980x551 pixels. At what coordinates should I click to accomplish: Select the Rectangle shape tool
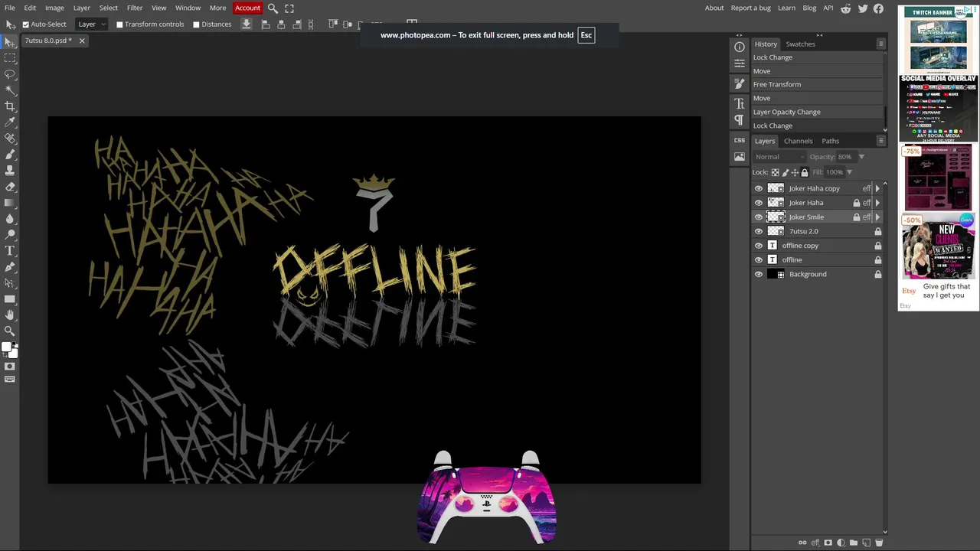pyautogui.click(x=10, y=299)
